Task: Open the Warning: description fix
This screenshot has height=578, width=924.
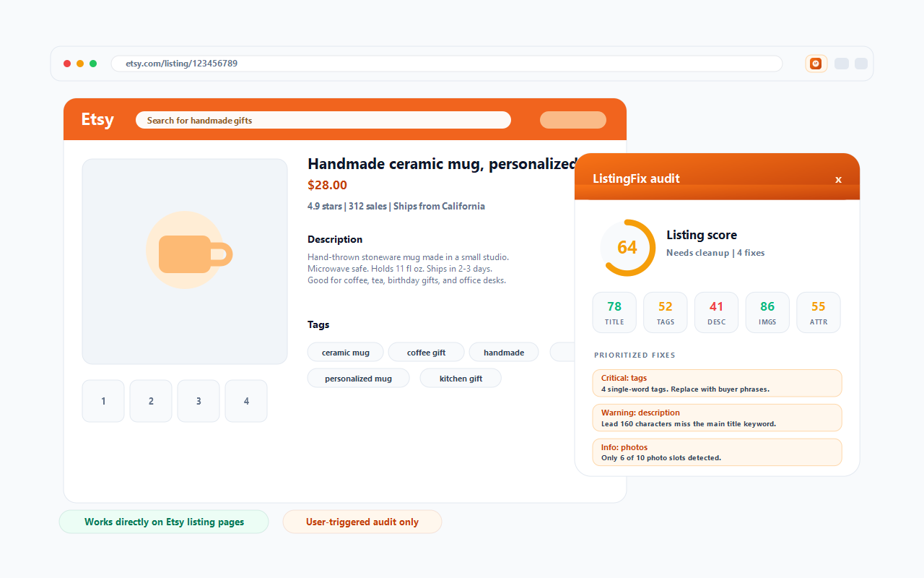Action: point(717,418)
